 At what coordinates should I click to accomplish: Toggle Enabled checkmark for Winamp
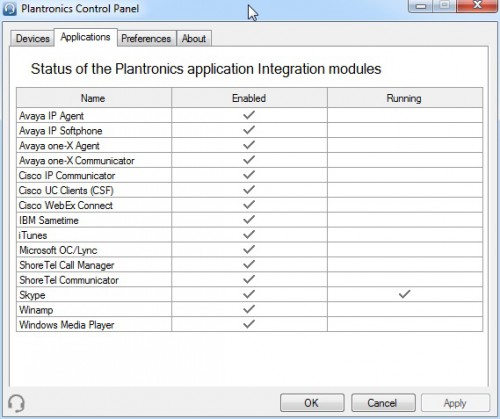tap(249, 309)
